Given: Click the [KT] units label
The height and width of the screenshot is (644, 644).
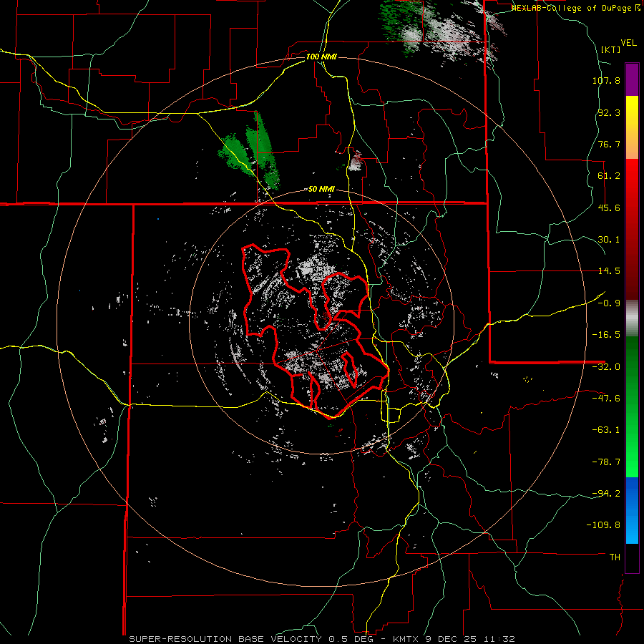Looking at the screenshot, I should [610, 49].
